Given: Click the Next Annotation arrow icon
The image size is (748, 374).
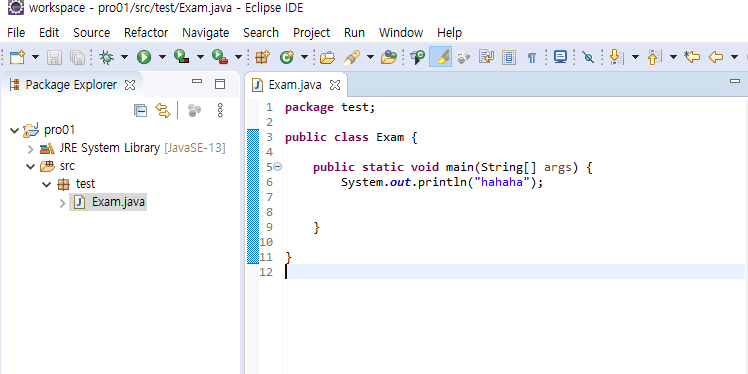Looking at the screenshot, I should [617, 58].
